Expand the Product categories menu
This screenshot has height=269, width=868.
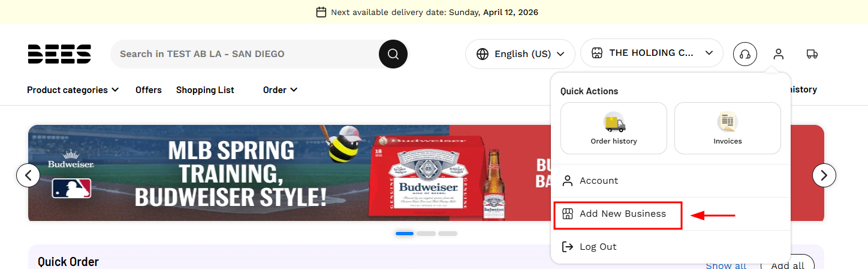[73, 90]
